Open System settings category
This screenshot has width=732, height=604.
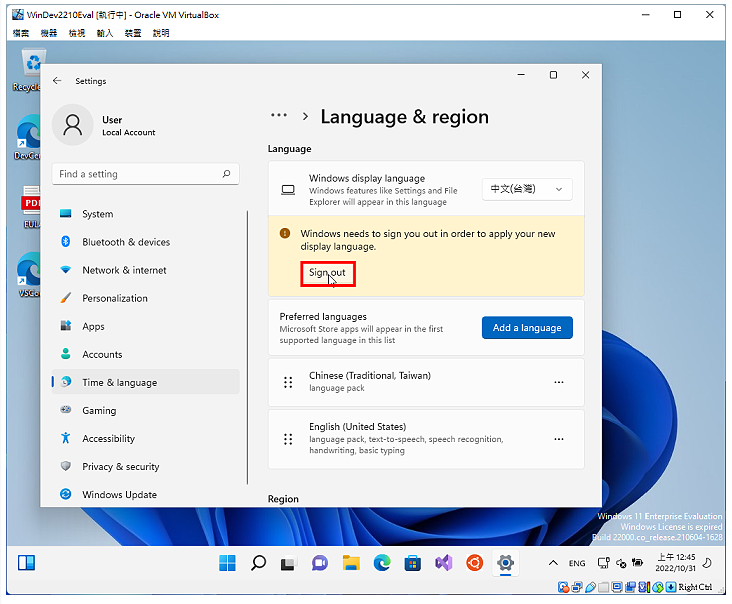pyautogui.click(x=146, y=214)
